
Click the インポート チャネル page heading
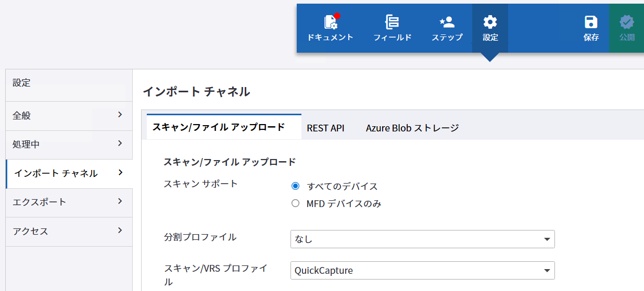196,92
